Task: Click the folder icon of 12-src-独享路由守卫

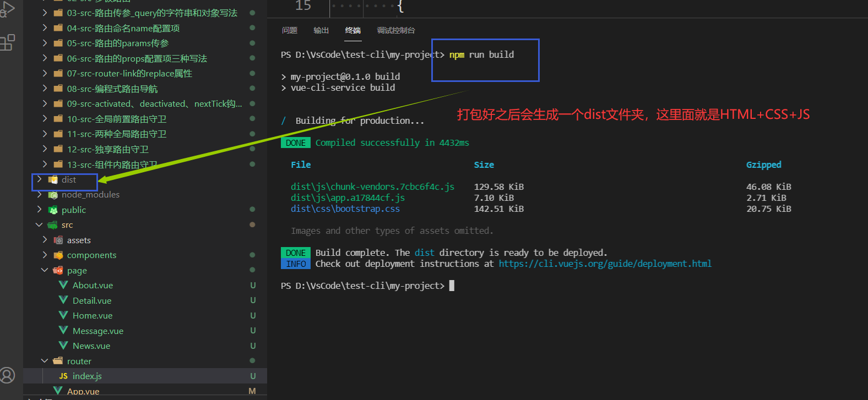Action: (x=58, y=149)
